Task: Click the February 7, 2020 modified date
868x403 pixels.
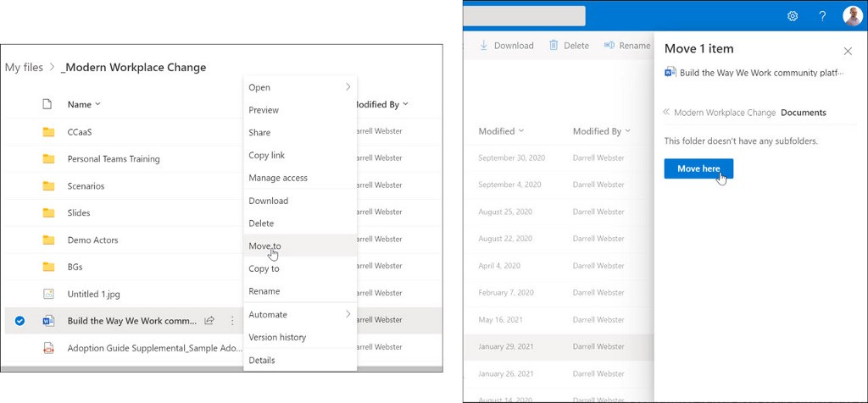Action: click(506, 292)
